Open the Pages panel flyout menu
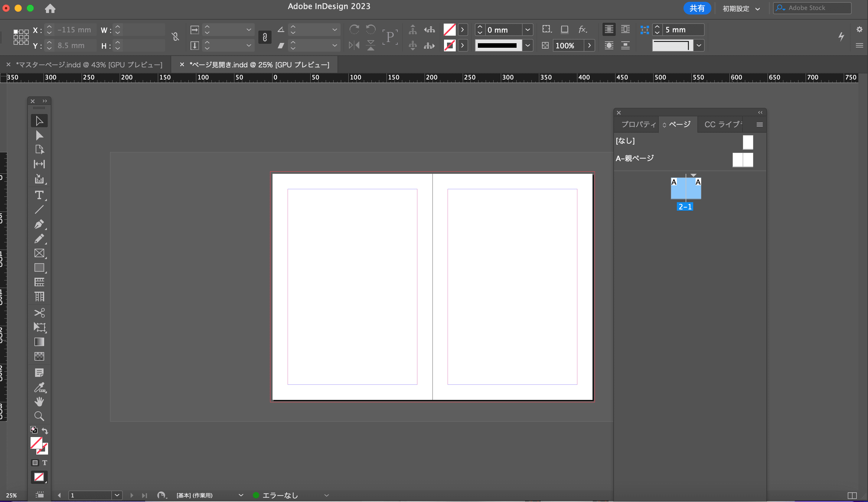The width and height of the screenshot is (868, 502). pyautogui.click(x=759, y=125)
